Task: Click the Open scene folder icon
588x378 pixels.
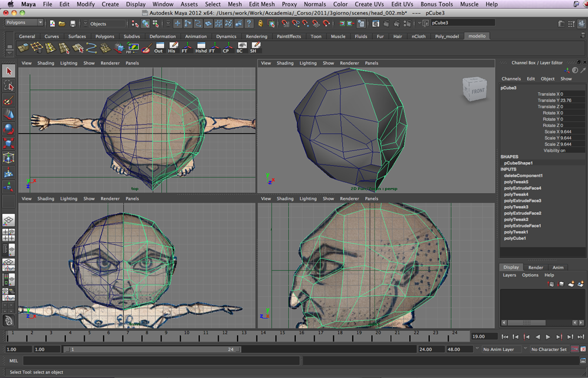Action: (x=62, y=24)
